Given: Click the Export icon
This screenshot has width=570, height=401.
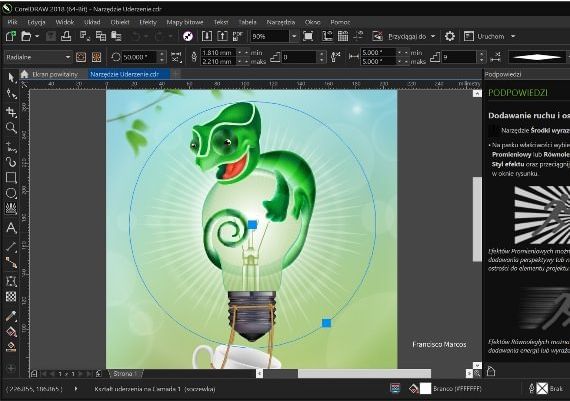Looking at the screenshot, I should (222, 36).
